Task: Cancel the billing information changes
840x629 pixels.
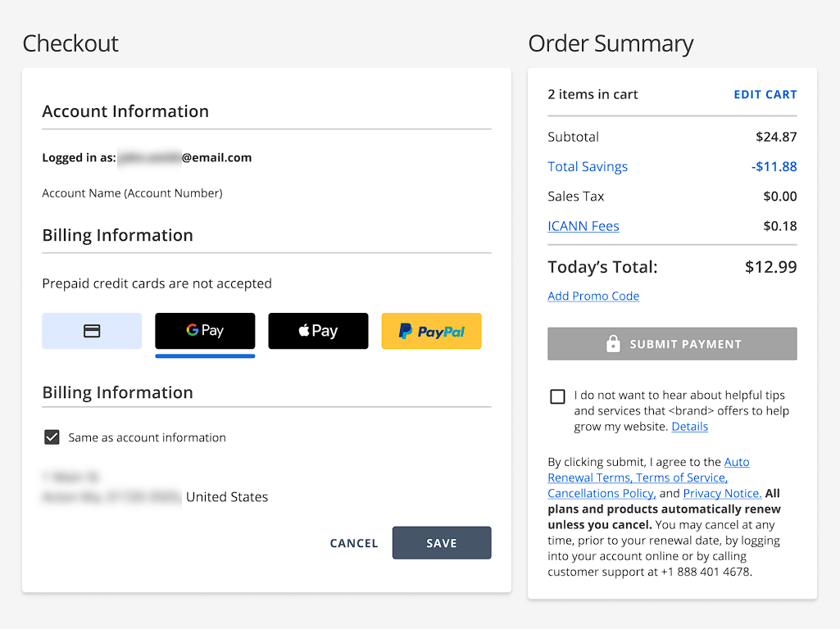Action: (354, 543)
